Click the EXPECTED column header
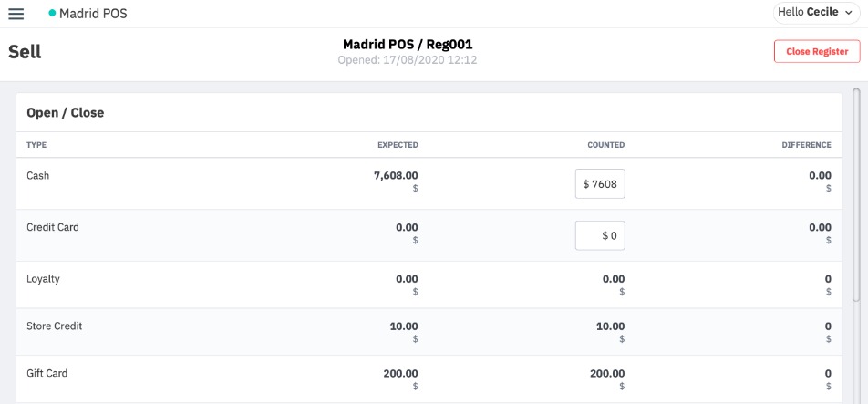Screen dimensions: 868x404 pos(398,145)
